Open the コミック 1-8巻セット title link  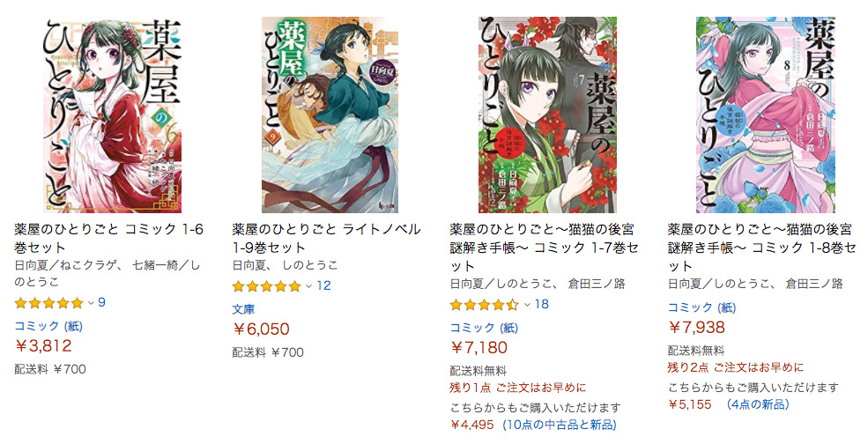point(761,247)
